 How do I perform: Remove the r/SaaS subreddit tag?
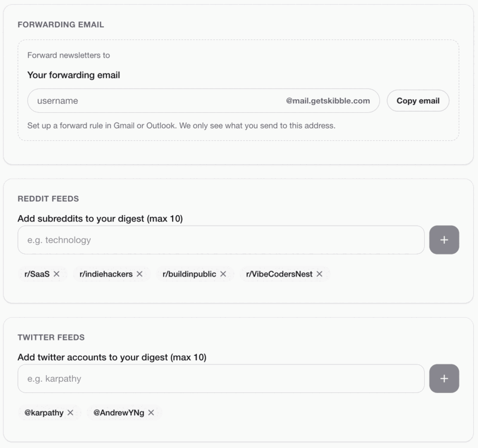pos(57,274)
